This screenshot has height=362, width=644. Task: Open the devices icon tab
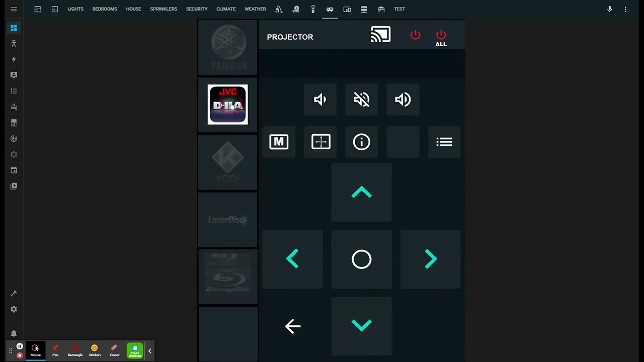[x=347, y=9]
